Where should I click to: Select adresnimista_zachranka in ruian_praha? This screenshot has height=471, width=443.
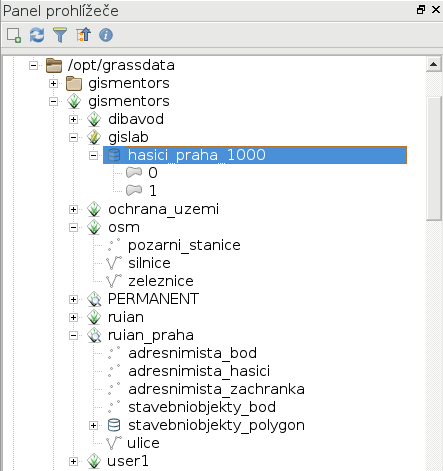(x=216, y=389)
